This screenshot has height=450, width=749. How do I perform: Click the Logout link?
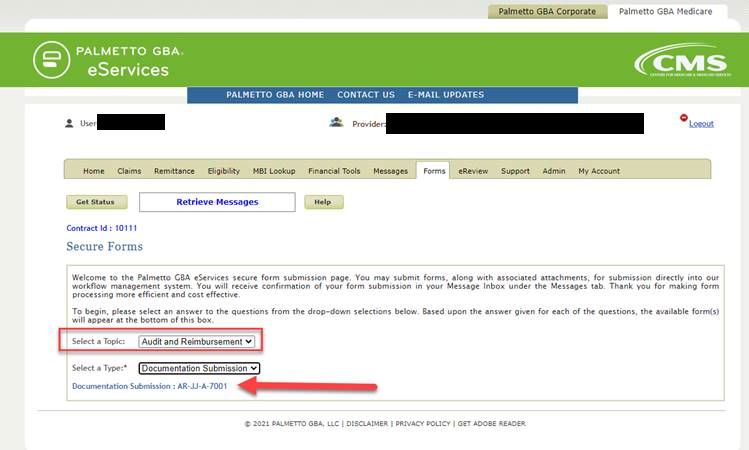[x=701, y=124]
